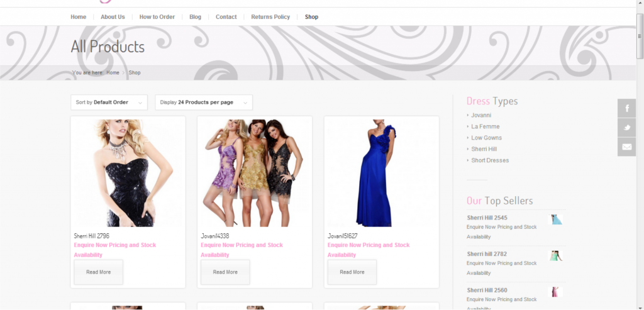Open the How to Order page
The width and height of the screenshot is (644, 310).
(157, 17)
